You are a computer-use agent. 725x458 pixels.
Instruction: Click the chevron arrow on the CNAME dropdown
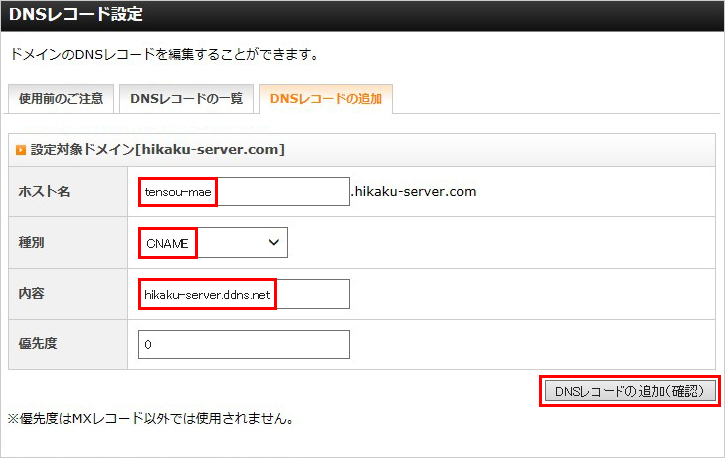click(273, 242)
